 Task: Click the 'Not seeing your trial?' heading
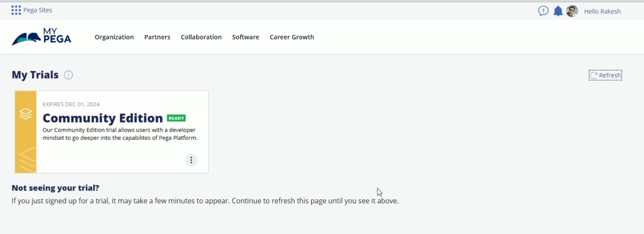tap(55, 188)
